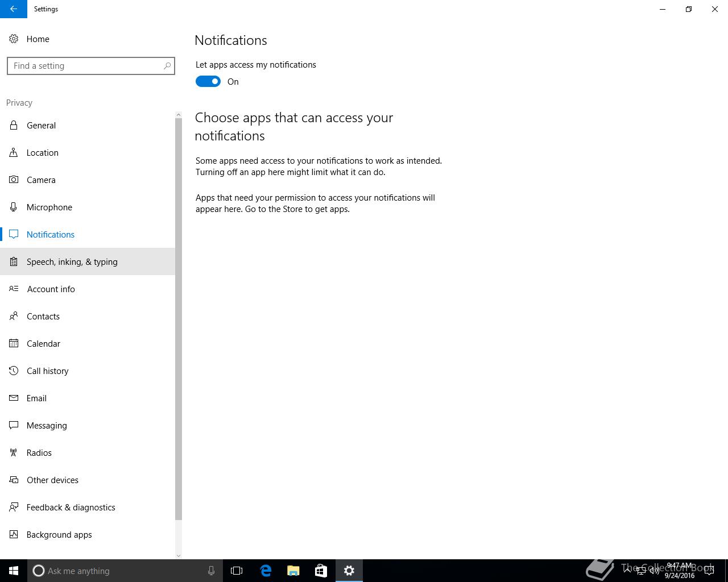Click the Camera icon in sidebar

[x=14, y=180]
